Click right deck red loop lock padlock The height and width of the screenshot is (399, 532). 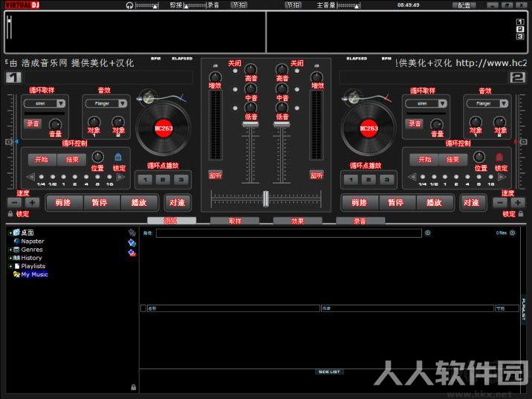click(499, 157)
